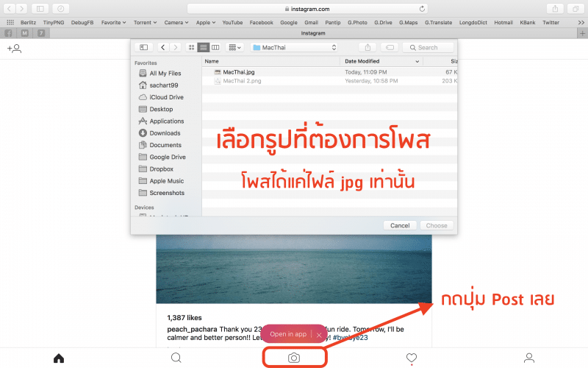Click the Safari forward navigation arrow

(21, 8)
